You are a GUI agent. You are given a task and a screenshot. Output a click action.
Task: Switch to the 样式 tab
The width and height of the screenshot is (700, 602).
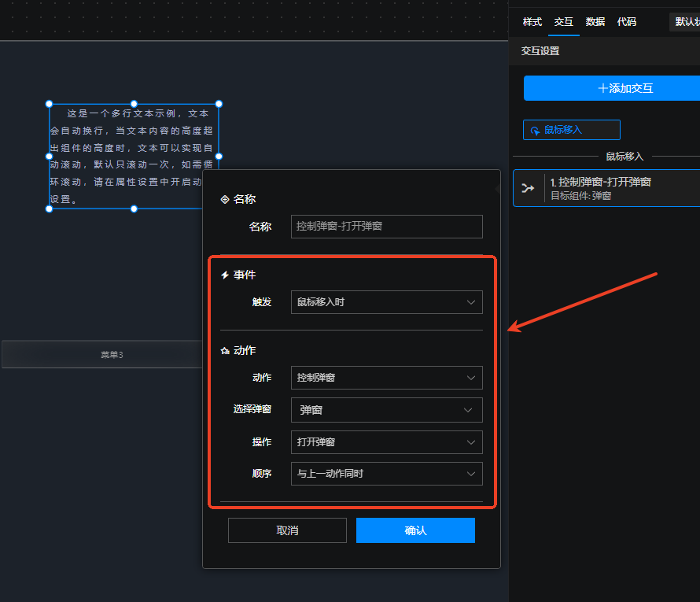pyautogui.click(x=532, y=22)
